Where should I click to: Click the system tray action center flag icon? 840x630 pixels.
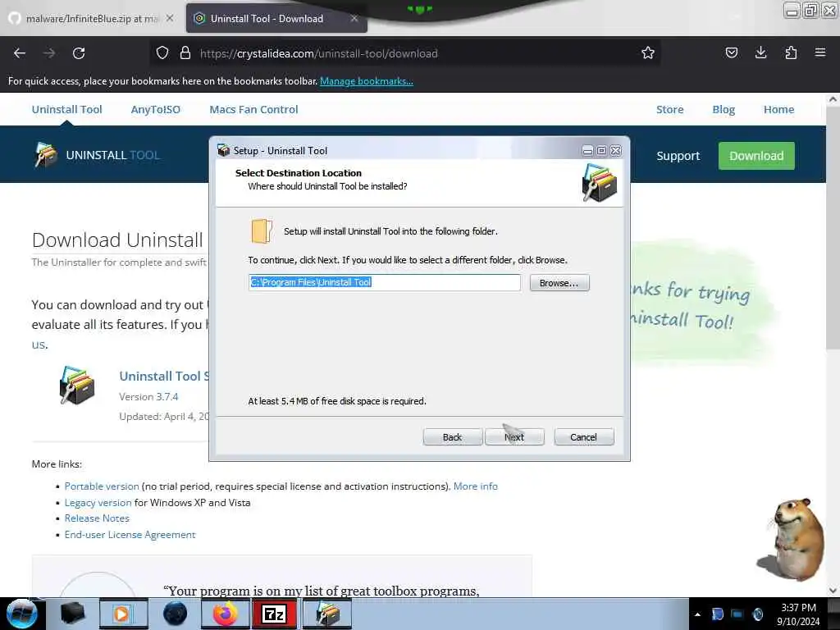pos(717,614)
